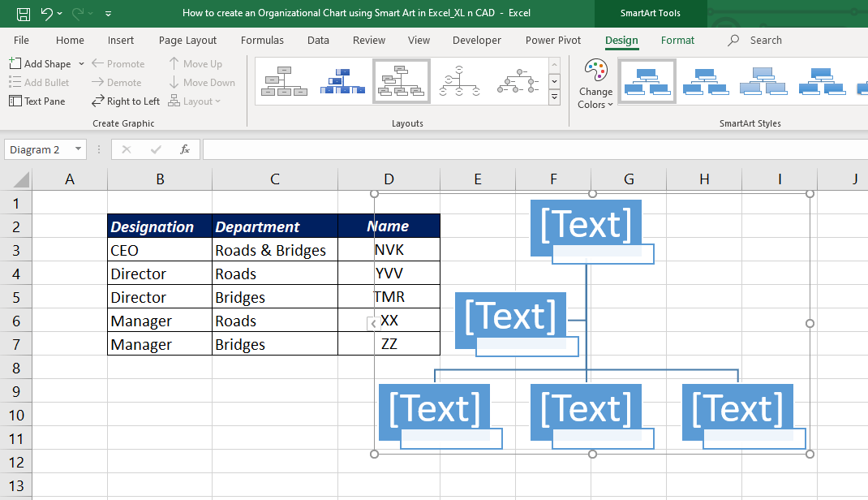Open the Change Colors gallery
Image resolution: width=868 pixels, height=500 pixels.
pos(595,81)
